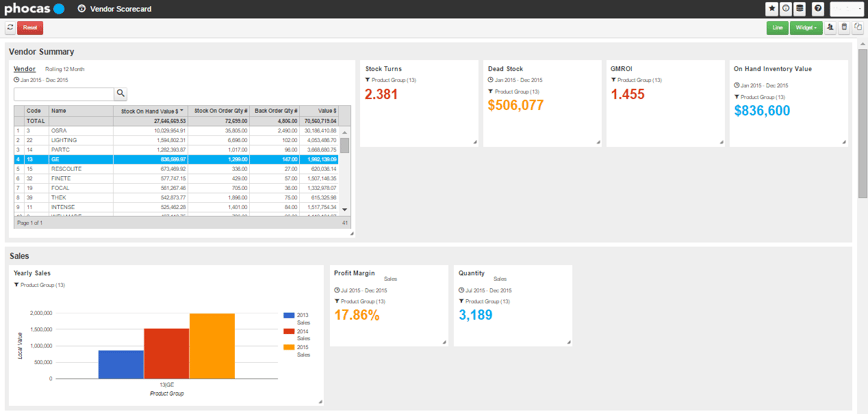This screenshot has width=868, height=414.
Task: Click the orange 2015 bar in chart
Action: tap(211, 346)
